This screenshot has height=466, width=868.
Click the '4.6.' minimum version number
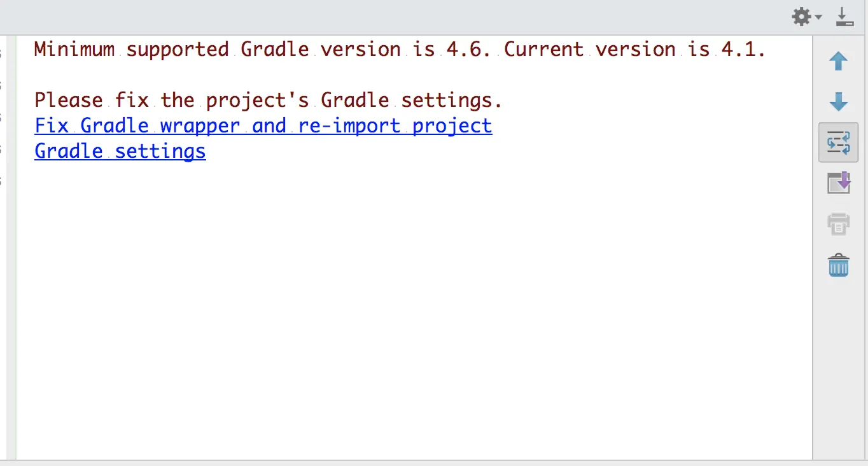468,49
